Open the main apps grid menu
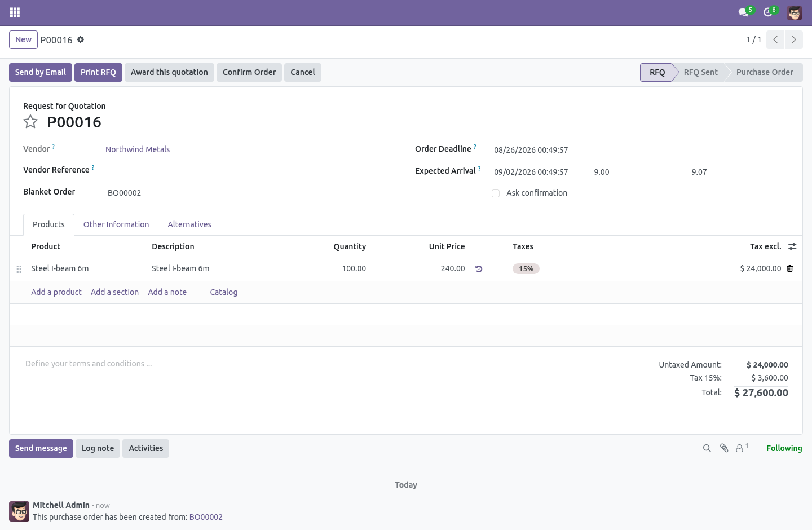This screenshot has height=530, width=812. pos(15,12)
